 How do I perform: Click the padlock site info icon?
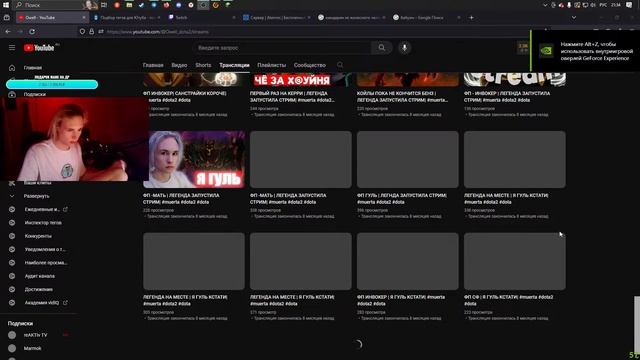[x=91, y=31]
